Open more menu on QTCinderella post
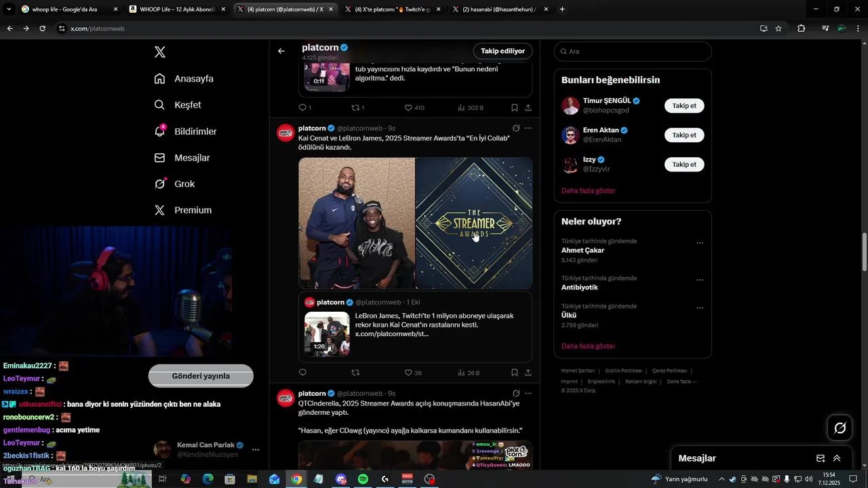868x488 pixels. click(x=528, y=393)
